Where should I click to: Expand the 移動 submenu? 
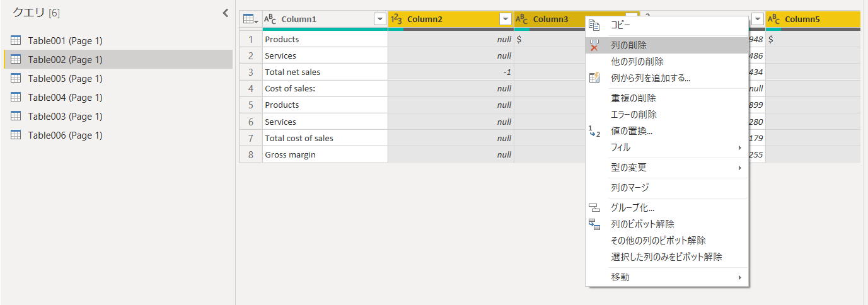(x=667, y=277)
